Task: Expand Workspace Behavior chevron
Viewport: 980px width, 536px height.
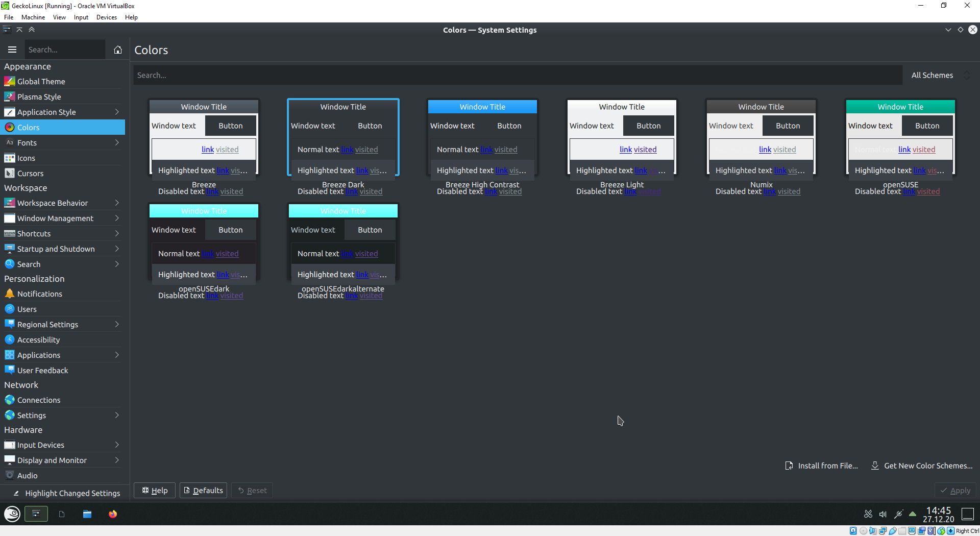Action: click(117, 203)
